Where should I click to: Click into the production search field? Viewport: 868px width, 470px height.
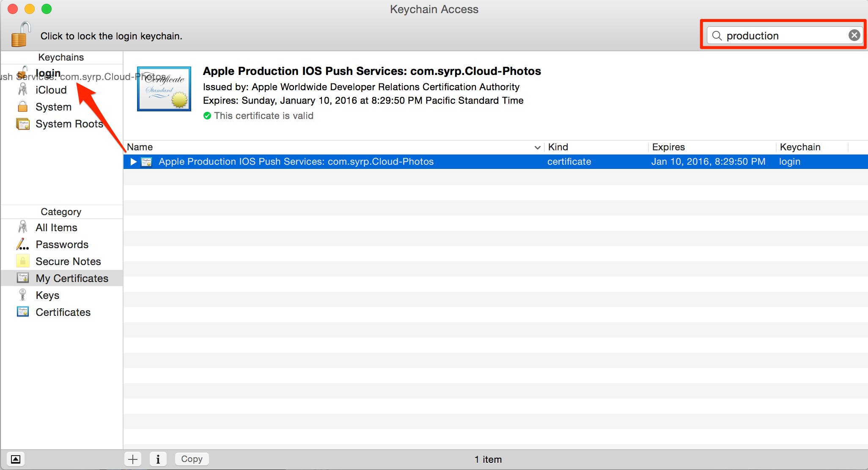point(784,36)
